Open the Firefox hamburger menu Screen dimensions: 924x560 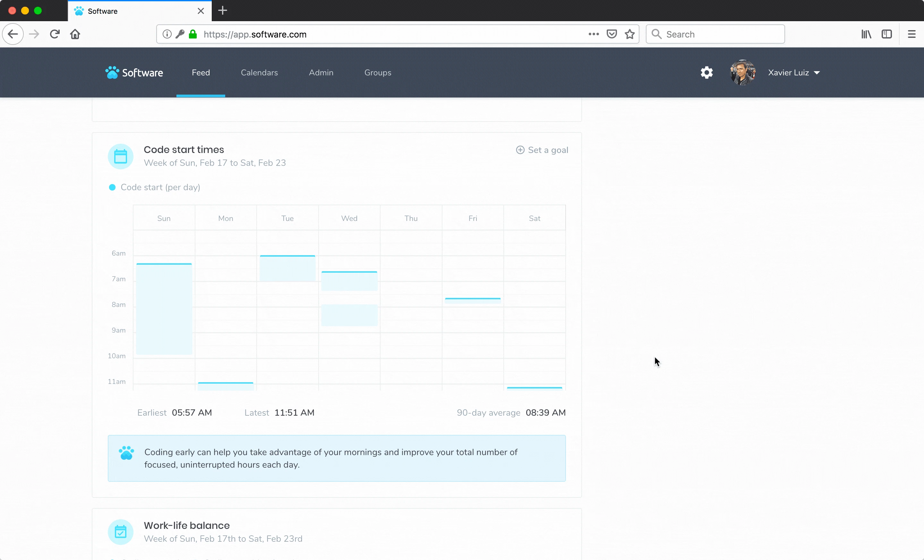tap(911, 35)
